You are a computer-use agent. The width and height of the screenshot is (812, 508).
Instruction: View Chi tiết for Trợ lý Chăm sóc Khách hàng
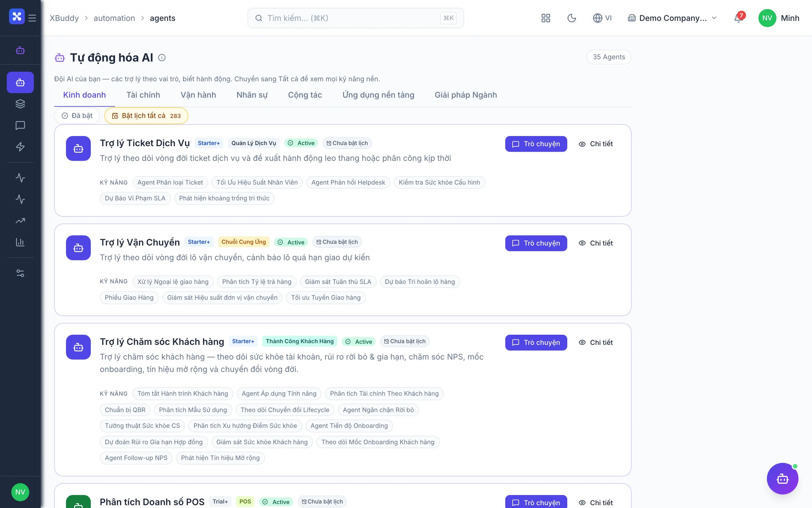click(x=596, y=342)
